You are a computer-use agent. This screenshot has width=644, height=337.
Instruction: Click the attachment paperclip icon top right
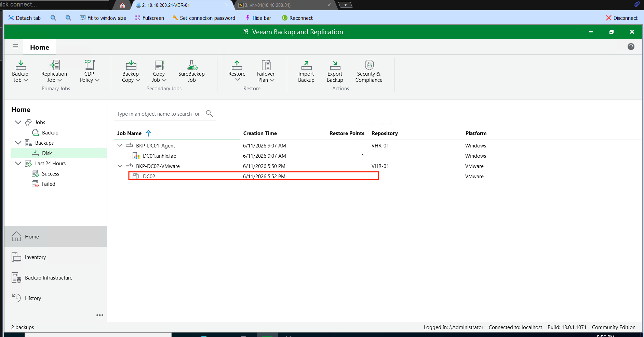pyautogui.click(x=637, y=4)
